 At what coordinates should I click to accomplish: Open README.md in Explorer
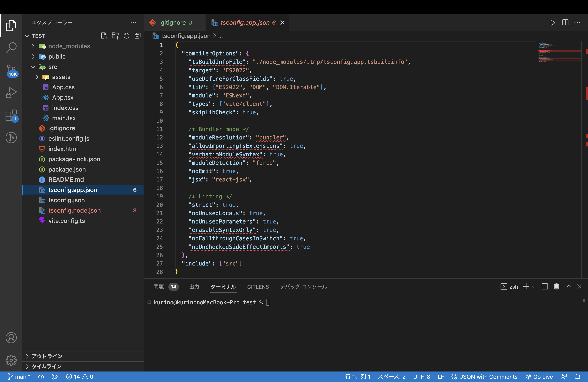click(83, 180)
